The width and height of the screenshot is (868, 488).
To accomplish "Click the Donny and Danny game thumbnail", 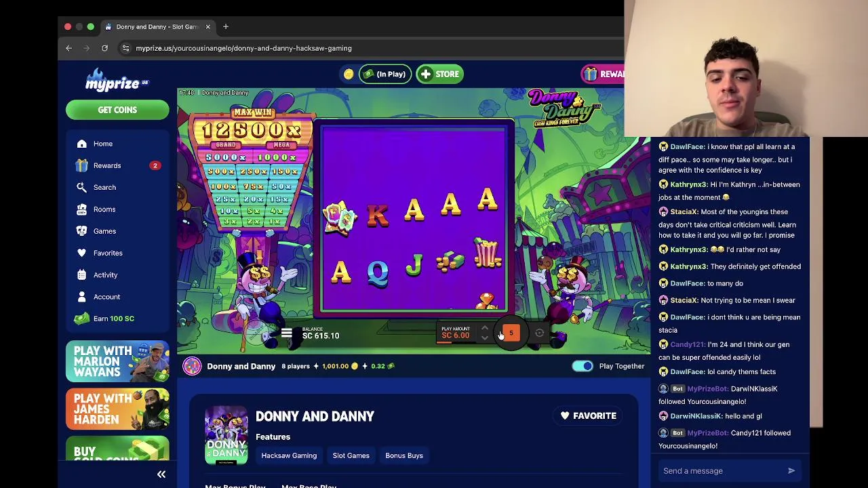I will [226, 436].
